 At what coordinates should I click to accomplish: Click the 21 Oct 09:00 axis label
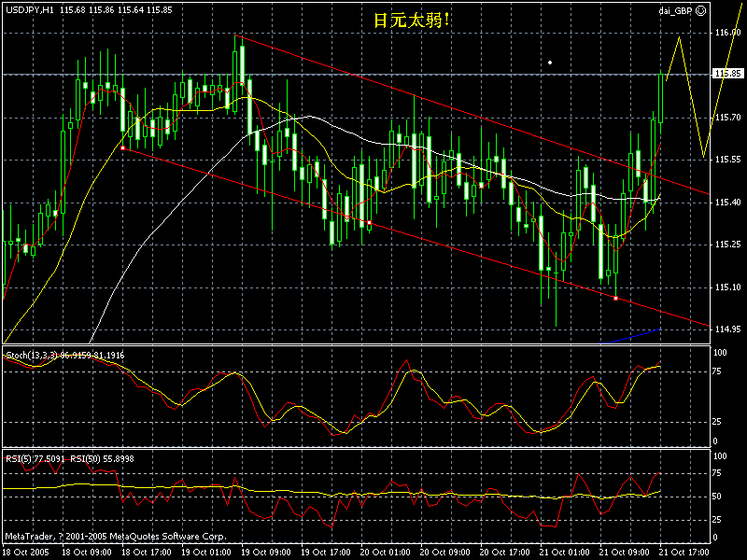pos(622,551)
